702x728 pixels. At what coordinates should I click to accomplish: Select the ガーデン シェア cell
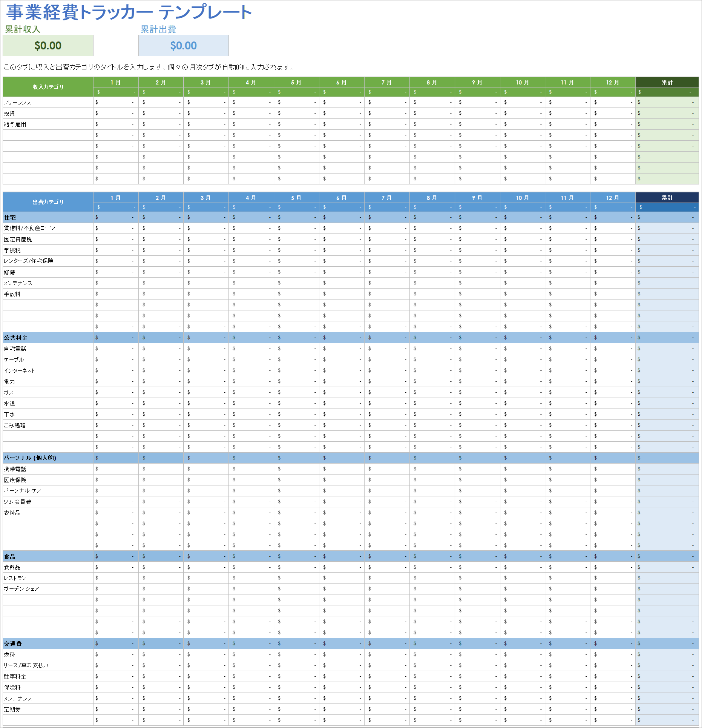tap(48, 589)
